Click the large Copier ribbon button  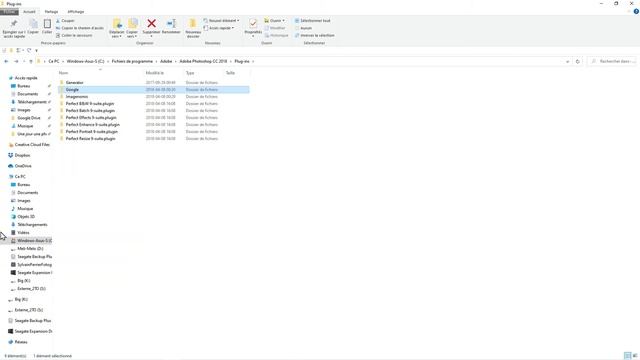tap(33, 27)
